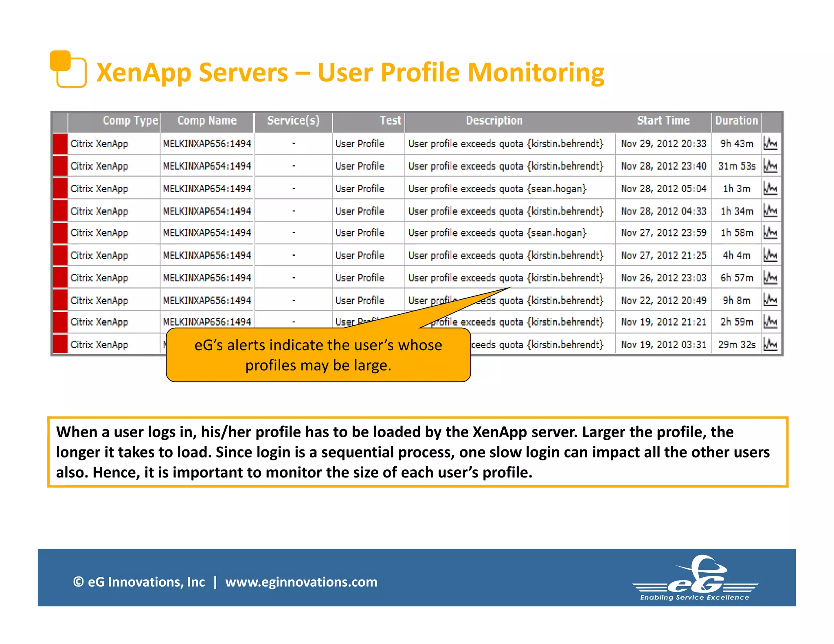Click red severity indicator for Nov 29 20:33 row

coord(60,144)
